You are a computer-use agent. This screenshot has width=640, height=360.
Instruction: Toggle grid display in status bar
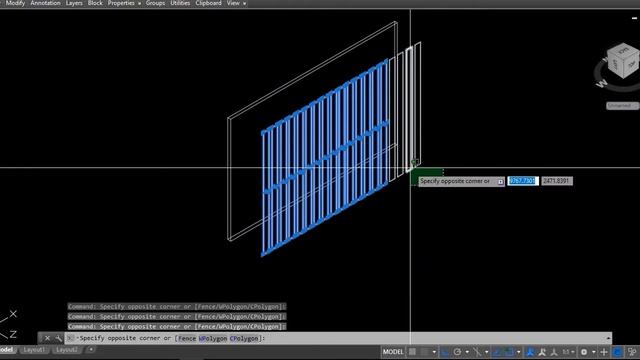[x=412, y=352]
